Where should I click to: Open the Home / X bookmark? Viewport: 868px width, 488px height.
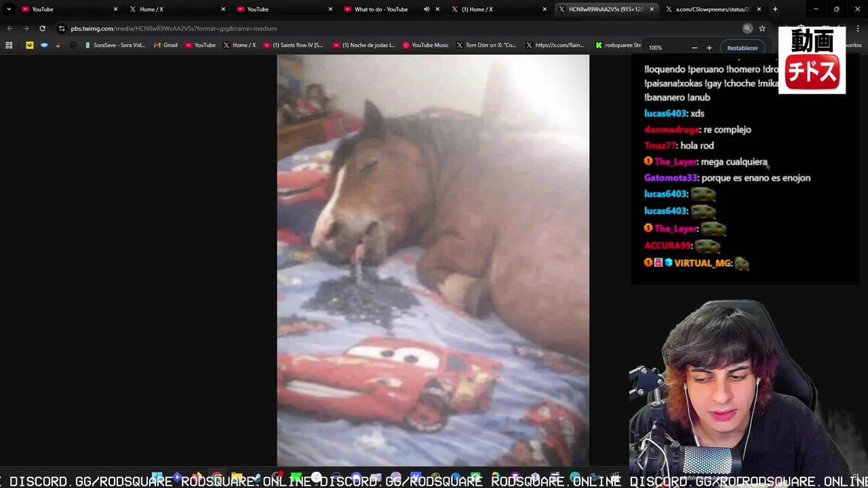[x=239, y=45]
